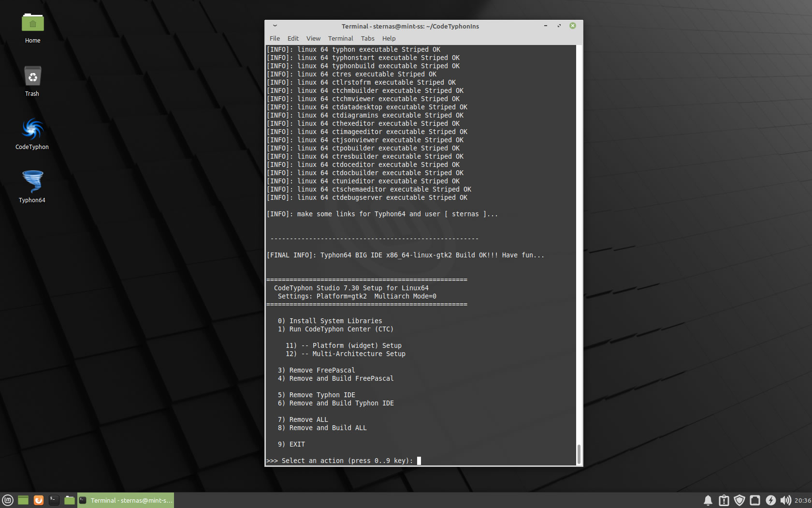Image resolution: width=812 pixels, height=508 pixels.
Task: Click '3) Remove FreePascal' line
Action: point(316,370)
